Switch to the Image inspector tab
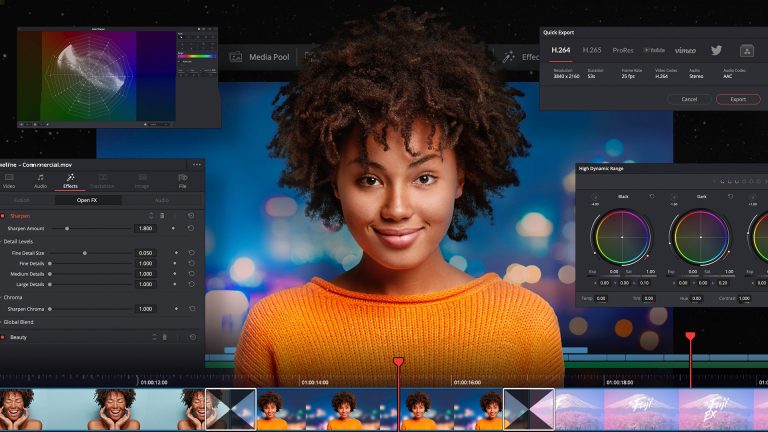768x432 pixels. pyautogui.click(x=142, y=181)
